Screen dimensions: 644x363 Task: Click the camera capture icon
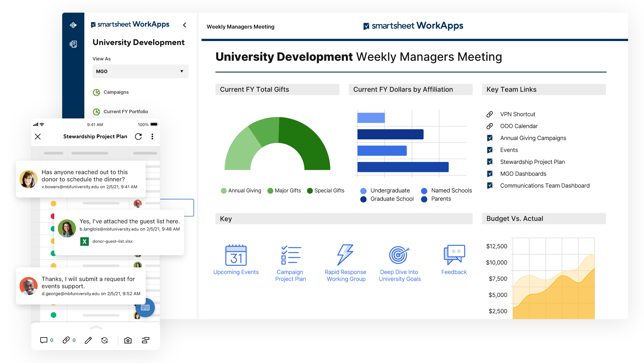point(128,340)
